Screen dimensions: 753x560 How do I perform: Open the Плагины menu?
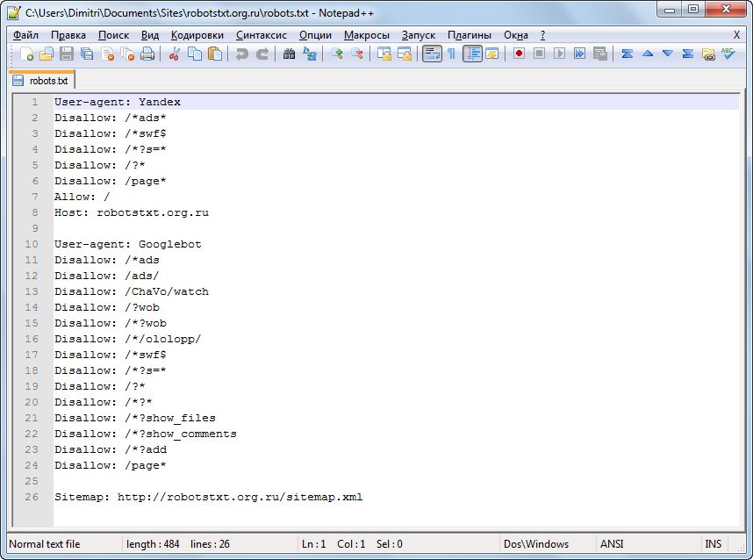(x=470, y=35)
